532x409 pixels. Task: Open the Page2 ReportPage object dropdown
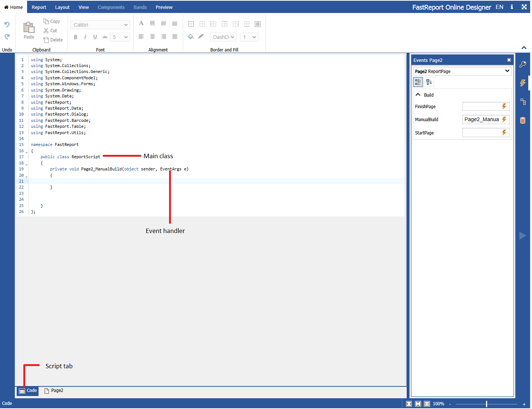[462, 71]
